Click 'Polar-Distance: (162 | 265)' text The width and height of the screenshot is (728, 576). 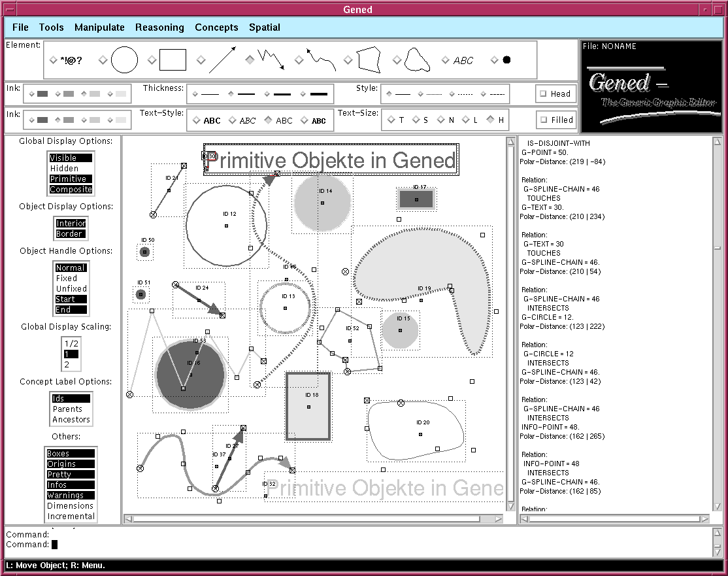pos(562,436)
